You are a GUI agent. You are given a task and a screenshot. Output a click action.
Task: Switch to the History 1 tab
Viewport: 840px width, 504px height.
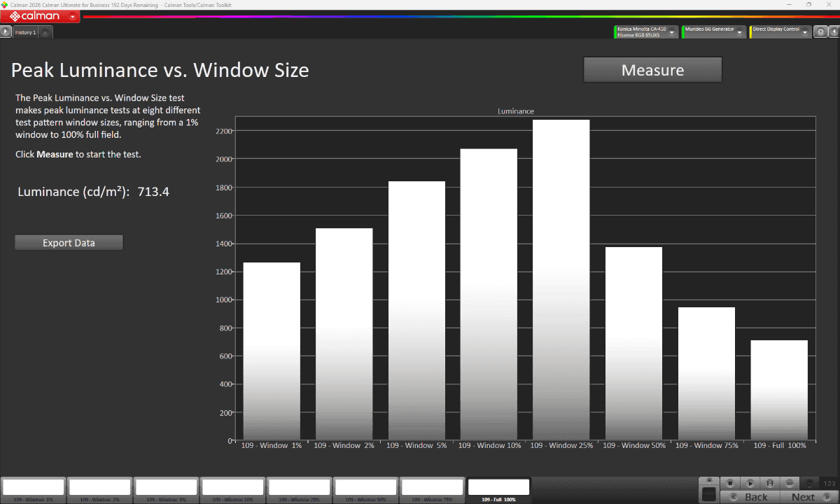pos(26,32)
